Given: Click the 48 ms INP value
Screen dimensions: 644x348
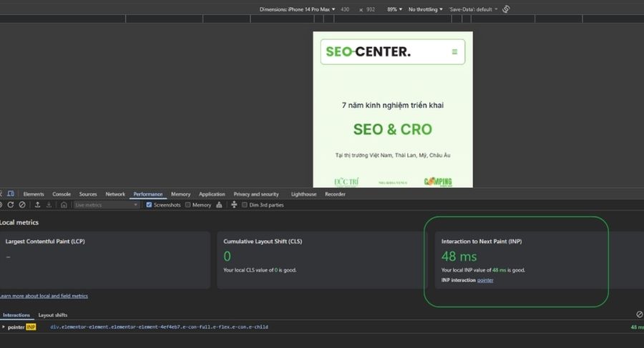Looking at the screenshot, I should [x=459, y=257].
